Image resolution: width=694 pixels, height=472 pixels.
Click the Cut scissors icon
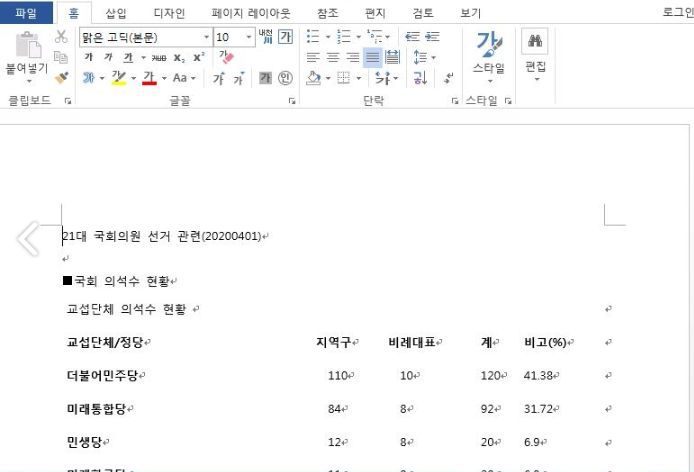[61, 37]
